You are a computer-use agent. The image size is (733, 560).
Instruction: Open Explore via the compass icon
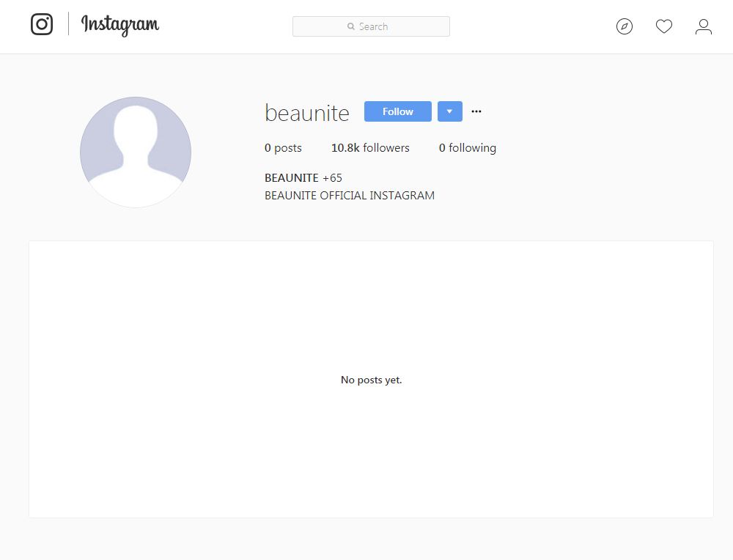pos(625,26)
